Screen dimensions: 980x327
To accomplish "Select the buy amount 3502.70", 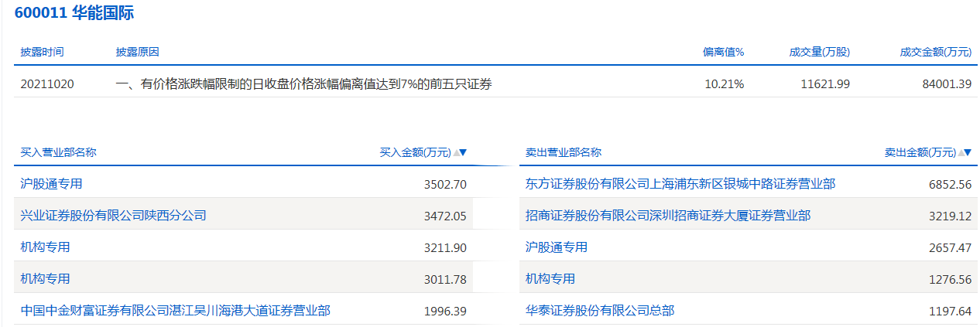I will tap(445, 185).
